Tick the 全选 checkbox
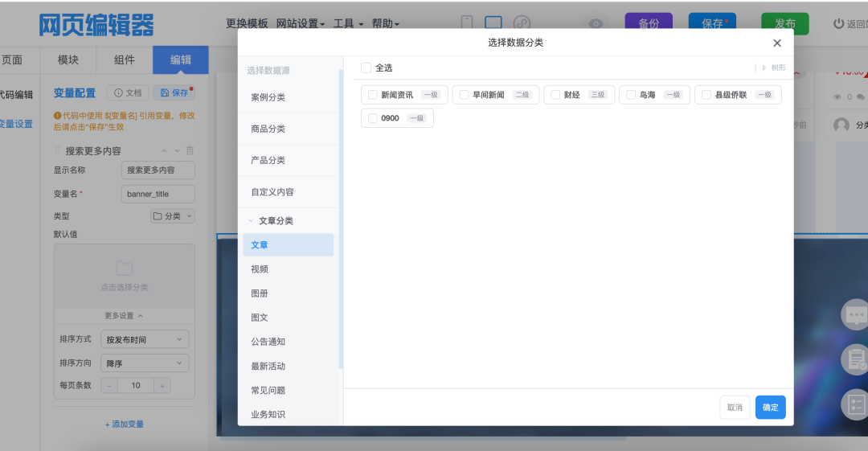 pyautogui.click(x=366, y=68)
